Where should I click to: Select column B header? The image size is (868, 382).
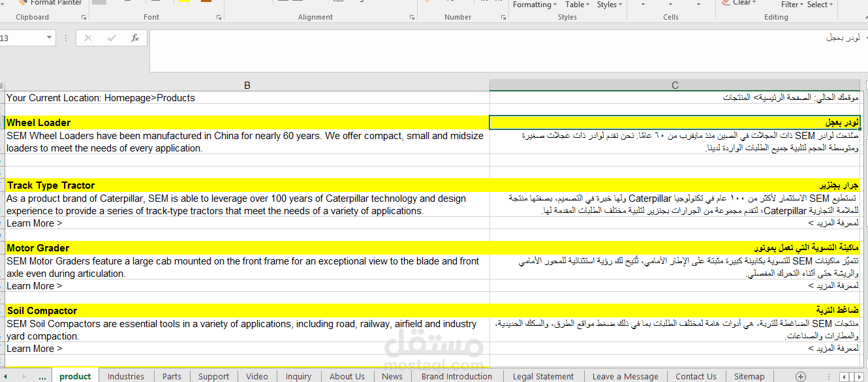[247, 85]
